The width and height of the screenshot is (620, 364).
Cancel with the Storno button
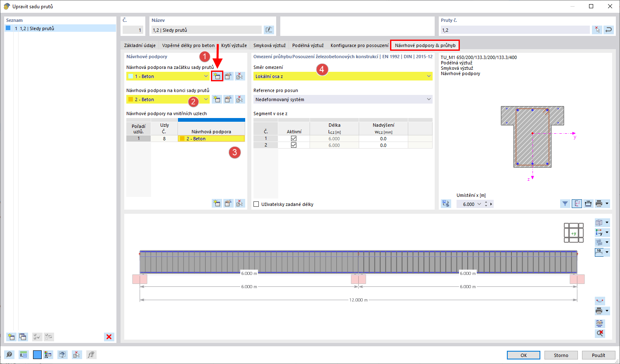click(x=561, y=355)
